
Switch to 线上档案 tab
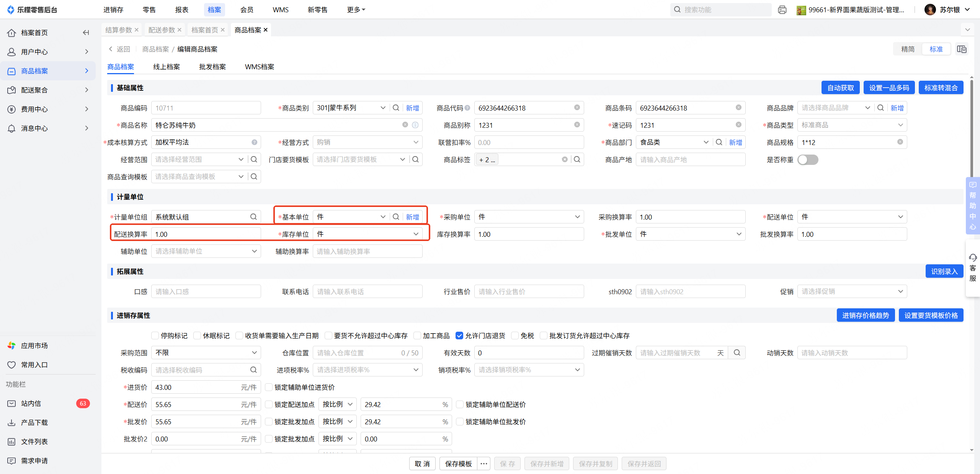point(167,67)
